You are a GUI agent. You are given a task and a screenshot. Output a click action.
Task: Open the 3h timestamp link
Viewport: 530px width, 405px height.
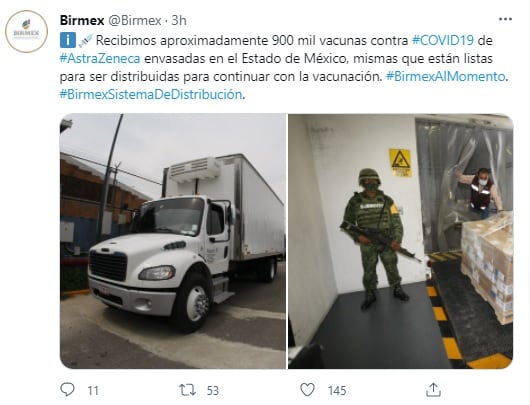tap(179, 21)
